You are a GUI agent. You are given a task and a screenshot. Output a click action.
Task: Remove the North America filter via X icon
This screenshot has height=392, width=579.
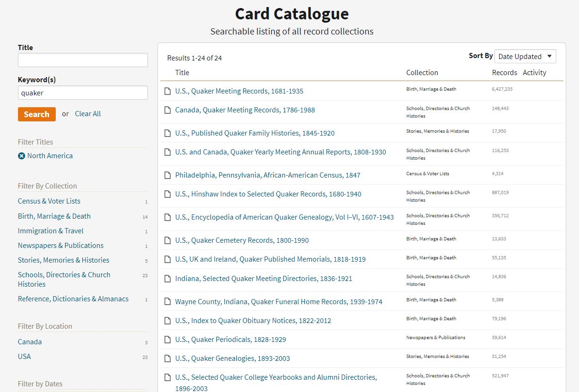coord(21,156)
